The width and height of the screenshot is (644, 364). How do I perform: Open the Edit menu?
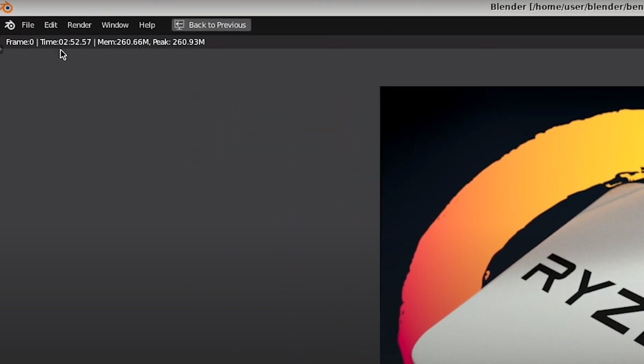50,25
